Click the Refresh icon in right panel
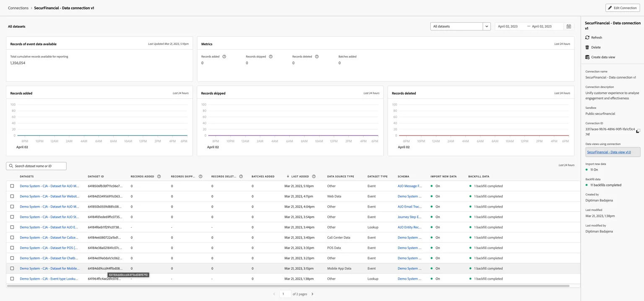The height and width of the screenshot is (301, 644). 587,38
